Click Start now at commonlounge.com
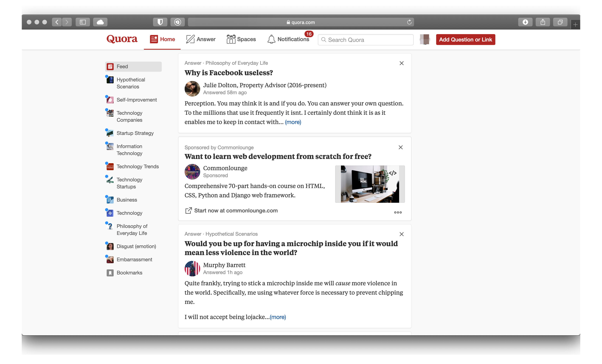This screenshot has height=364, width=602. [236, 210]
